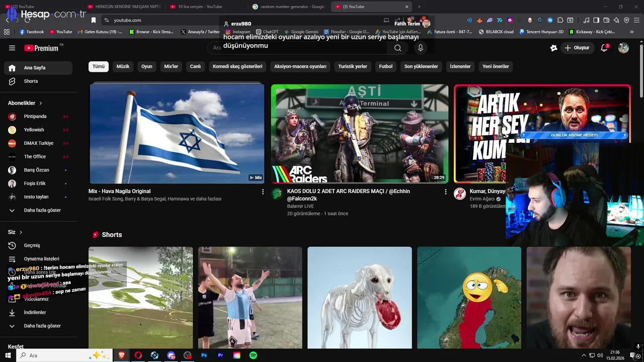The height and width of the screenshot is (362, 644).
Task: Select the İzlenenler filter chip
Action: 460,66
